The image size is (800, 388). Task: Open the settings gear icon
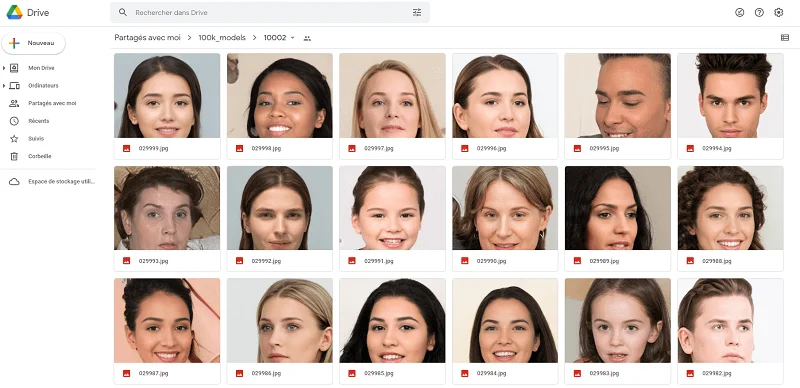(x=779, y=12)
